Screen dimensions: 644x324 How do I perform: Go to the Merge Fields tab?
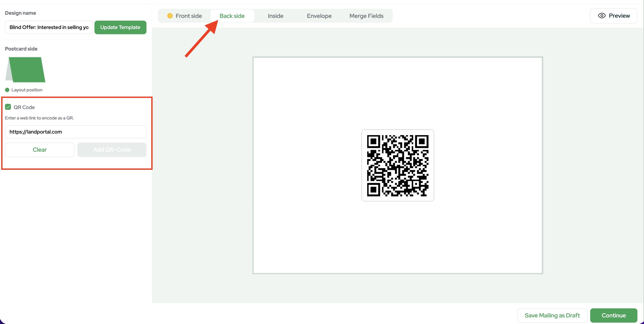point(366,16)
